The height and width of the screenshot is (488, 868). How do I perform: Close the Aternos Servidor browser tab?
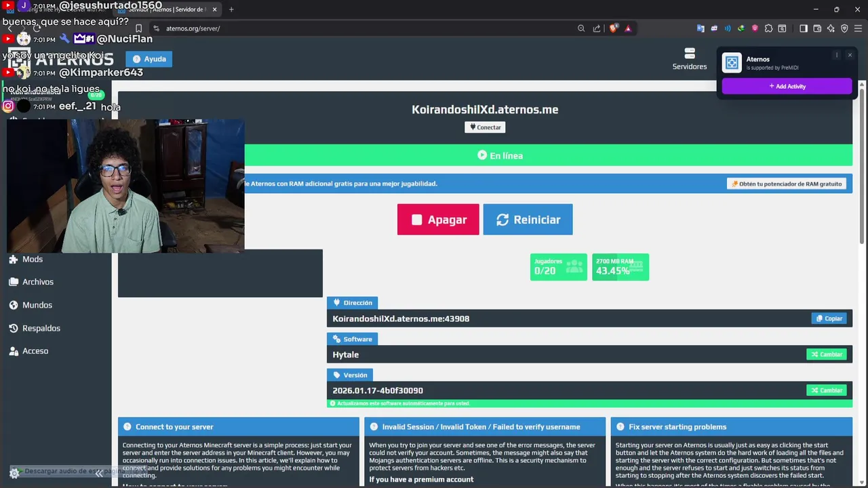click(215, 9)
